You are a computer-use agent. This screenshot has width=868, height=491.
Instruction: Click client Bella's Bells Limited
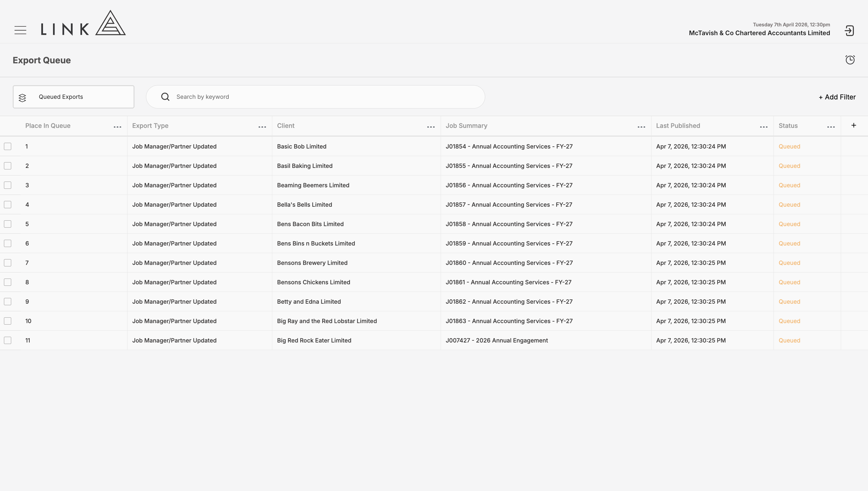coord(304,205)
